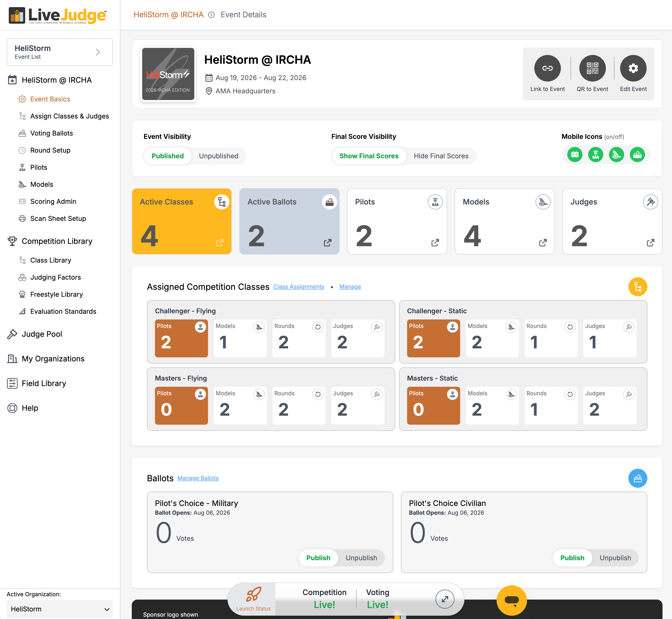This screenshot has width=672, height=619.
Task: Click the LiveJudge logo
Action: [57, 15]
